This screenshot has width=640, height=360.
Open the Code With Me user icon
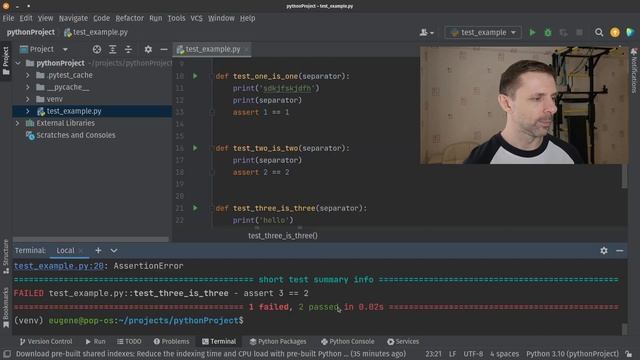426,32
